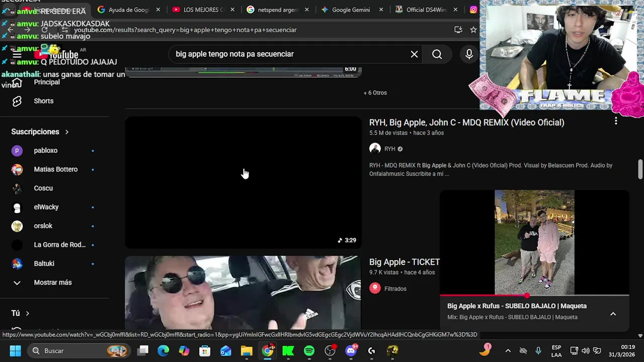This screenshot has height=362, width=644.
Task: Open the Filtrados channel avatar
Action: pyautogui.click(x=375, y=288)
